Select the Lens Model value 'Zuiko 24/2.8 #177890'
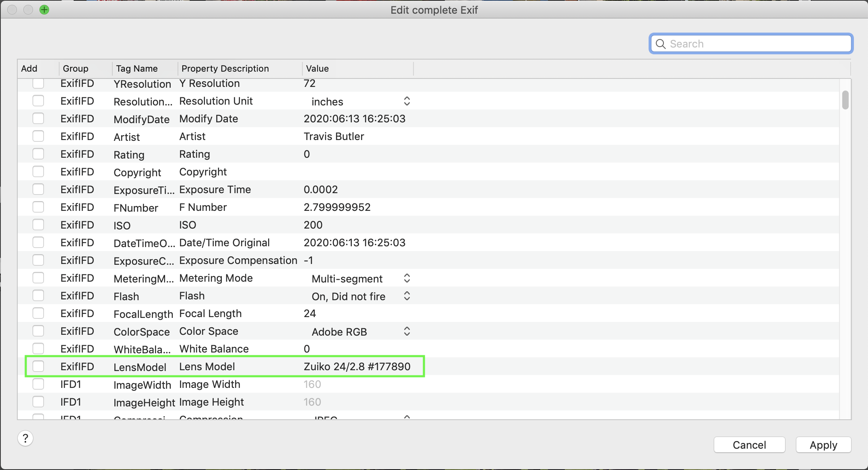The height and width of the screenshot is (470, 868). (x=357, y=367)
